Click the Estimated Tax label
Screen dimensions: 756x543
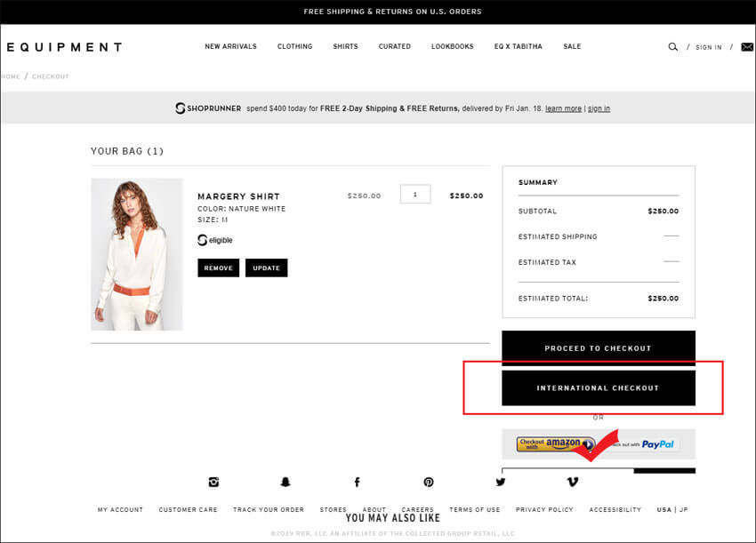pos(547,262)
